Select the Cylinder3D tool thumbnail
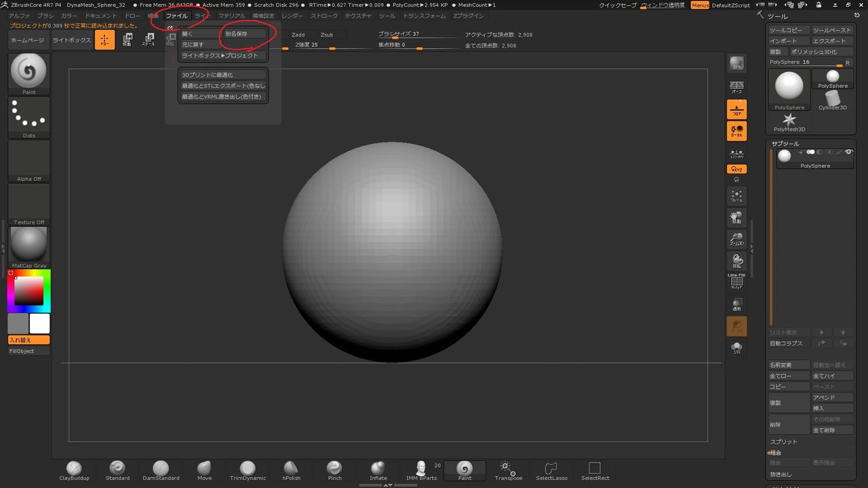Viewport: 868px width, 488px height. pos(832,100)
